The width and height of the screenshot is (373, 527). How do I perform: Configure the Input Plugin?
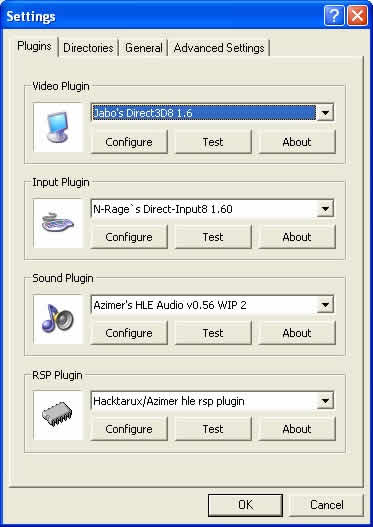129,237
